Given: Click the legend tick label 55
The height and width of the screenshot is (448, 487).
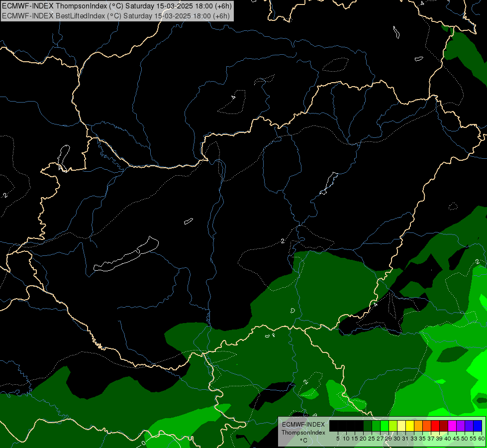Looking at the screenshot, I should pyautogui.click(x=474, y=439).
